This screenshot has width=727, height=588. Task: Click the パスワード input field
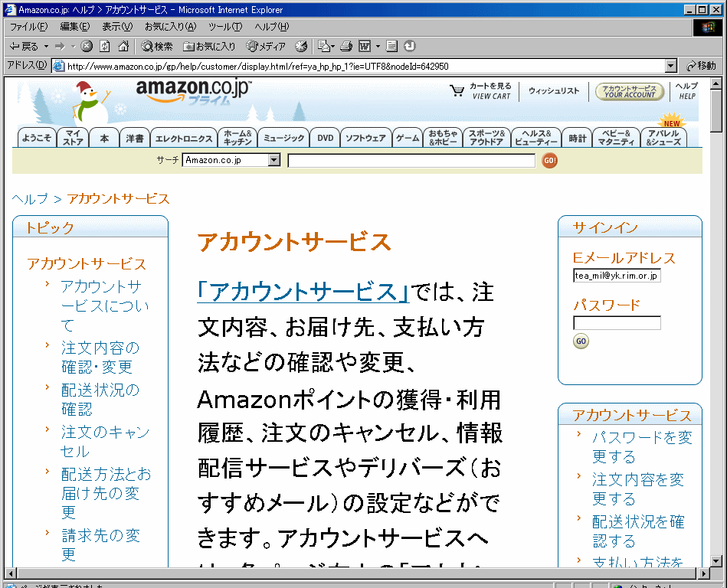tap(617, 323)
